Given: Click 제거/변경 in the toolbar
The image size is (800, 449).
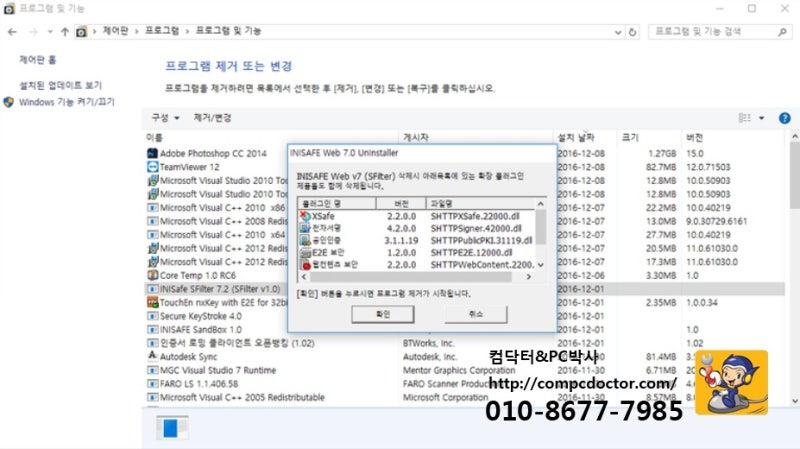Looking at the screenshot, I should (x=212, y=118).
